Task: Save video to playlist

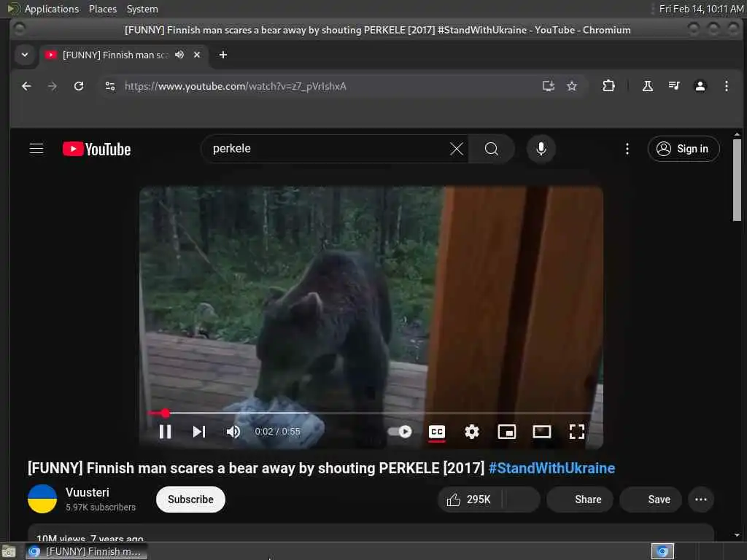Action: pos(650,499)
